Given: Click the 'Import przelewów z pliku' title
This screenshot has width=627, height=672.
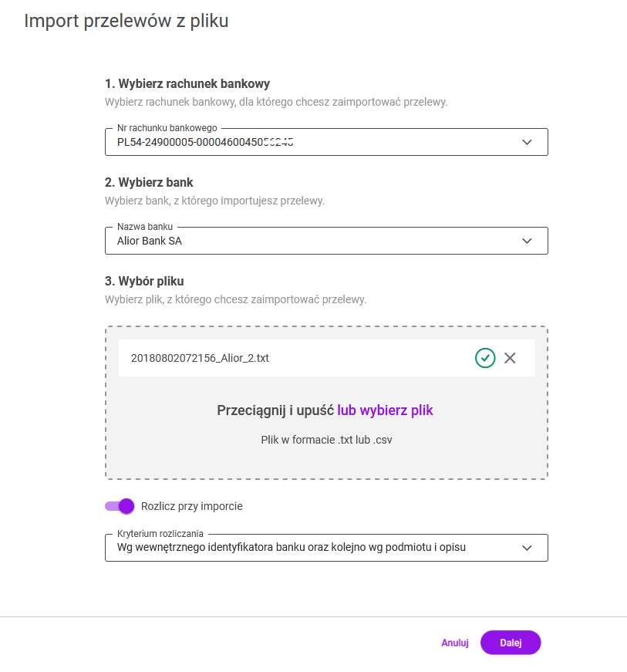Looking at the screenshot, I should pos(126,21).
